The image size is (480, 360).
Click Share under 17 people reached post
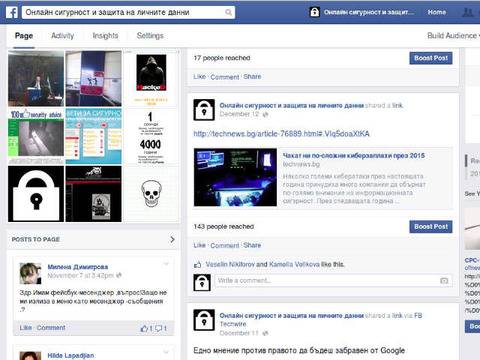tap(252, 77)
